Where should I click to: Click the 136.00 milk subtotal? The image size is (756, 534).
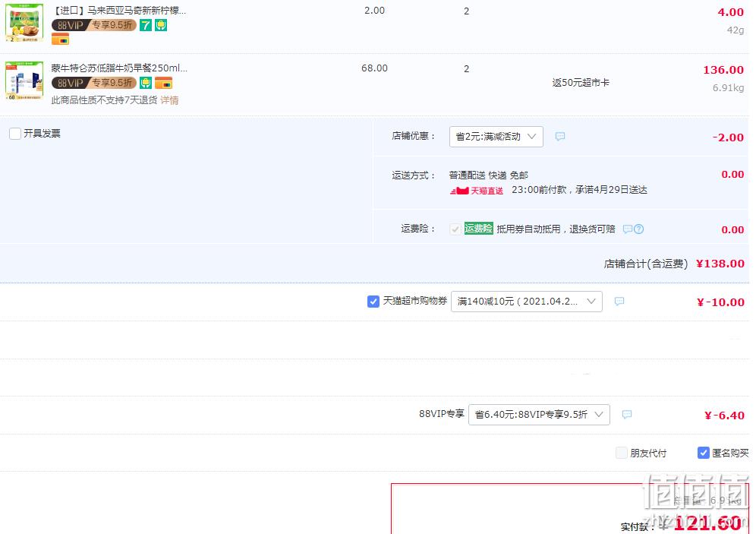point(723,70)
